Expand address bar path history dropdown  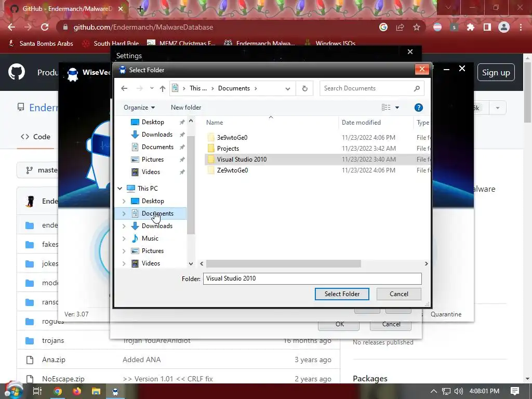[x=288, y=88]
